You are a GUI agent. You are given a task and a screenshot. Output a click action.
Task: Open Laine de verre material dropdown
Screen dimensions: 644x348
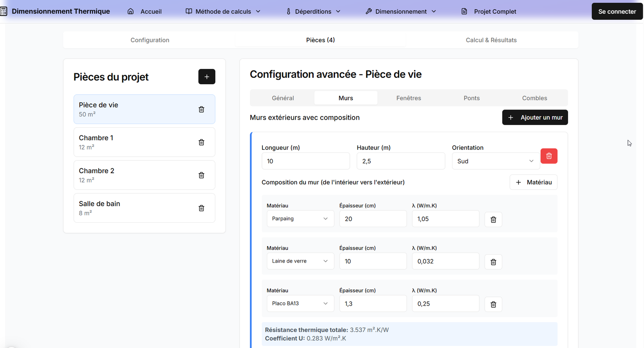click(300, 261)
